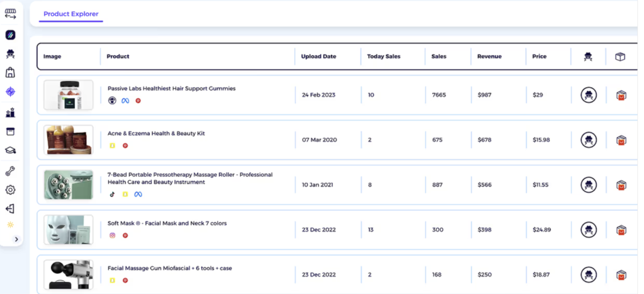Open the spy agent icon in the sidebar
Image resolution: width=644 pixels, height=294 pixels.
[10, 53]
